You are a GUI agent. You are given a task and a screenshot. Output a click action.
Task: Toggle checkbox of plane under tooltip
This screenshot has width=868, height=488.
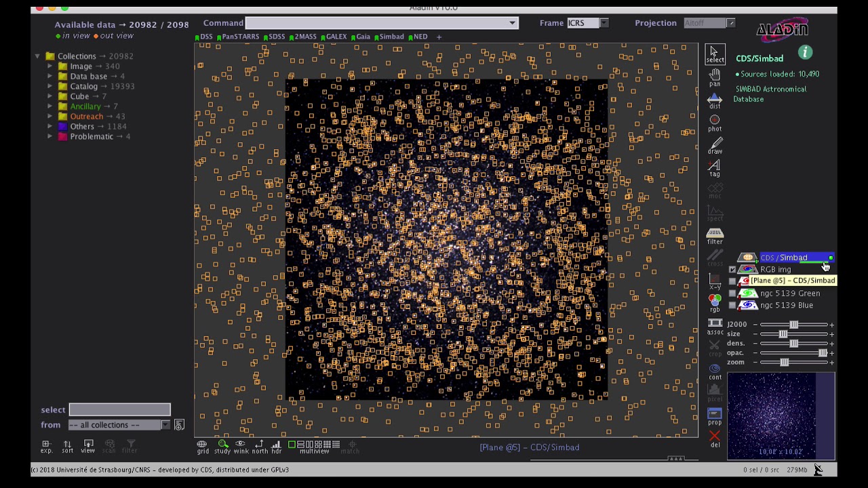coord(732,281)
